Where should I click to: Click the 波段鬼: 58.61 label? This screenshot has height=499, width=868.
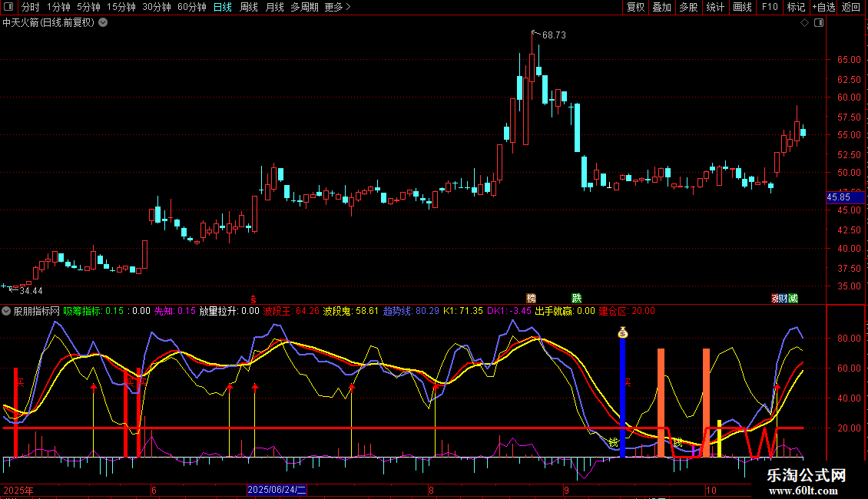(351, 311)
